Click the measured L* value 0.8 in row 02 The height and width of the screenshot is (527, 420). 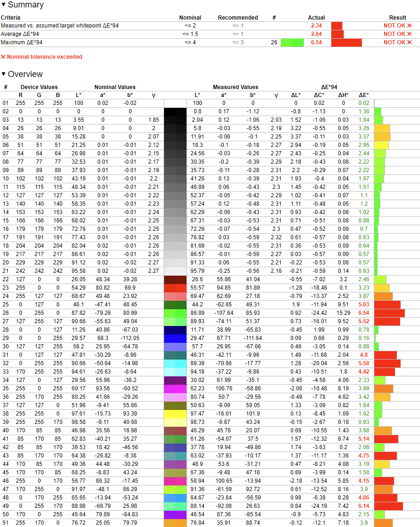[198, 111]
